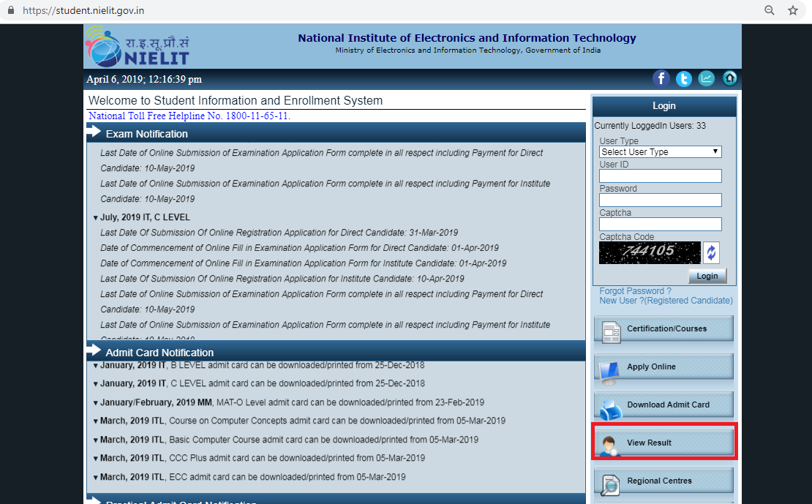Click the Login button
The height and width of the screenshot is (504, 812).
(707, 276)
